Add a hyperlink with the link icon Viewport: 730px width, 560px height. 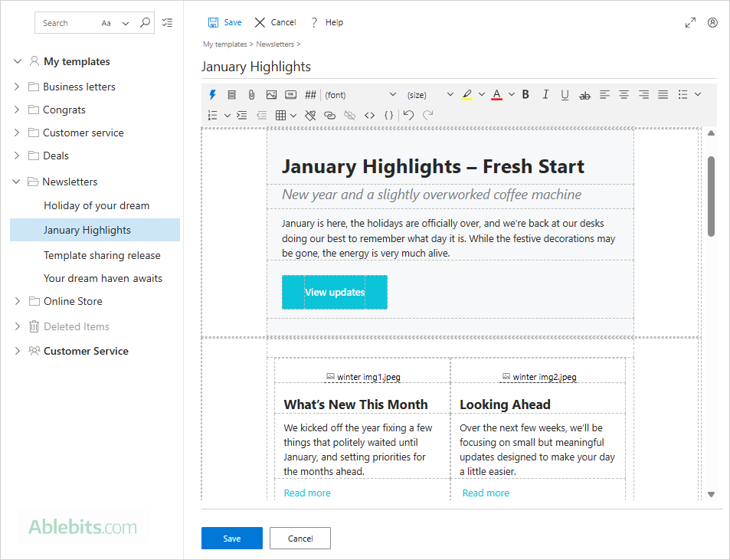[329, 115]
